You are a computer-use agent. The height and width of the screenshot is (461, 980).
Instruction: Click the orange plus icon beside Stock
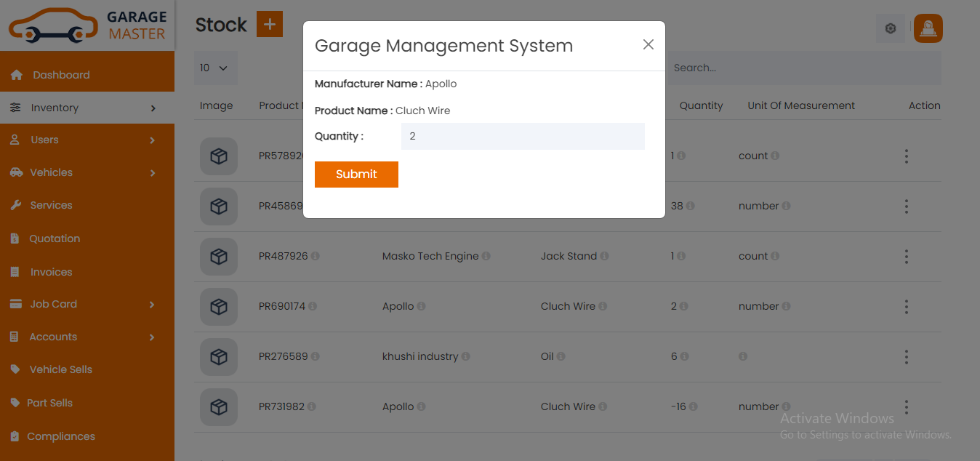[269, 25]
